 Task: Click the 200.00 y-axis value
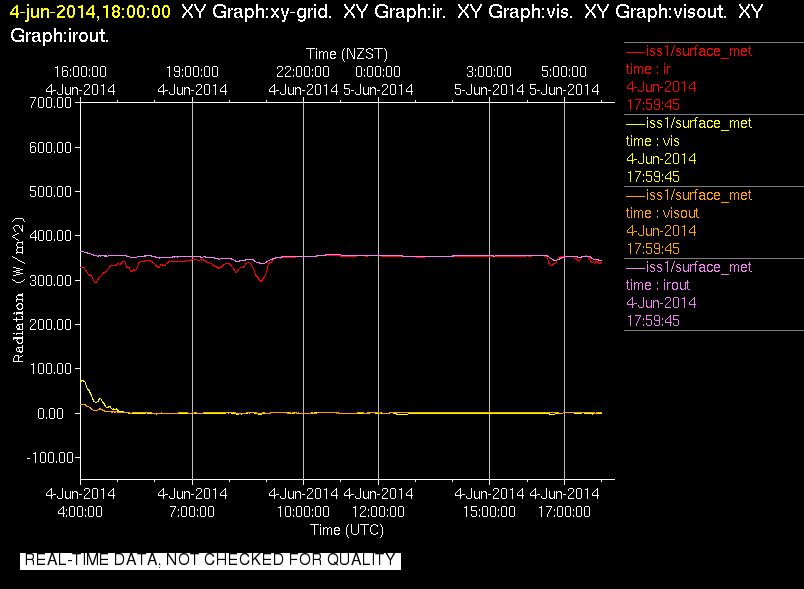pos(50,324)
